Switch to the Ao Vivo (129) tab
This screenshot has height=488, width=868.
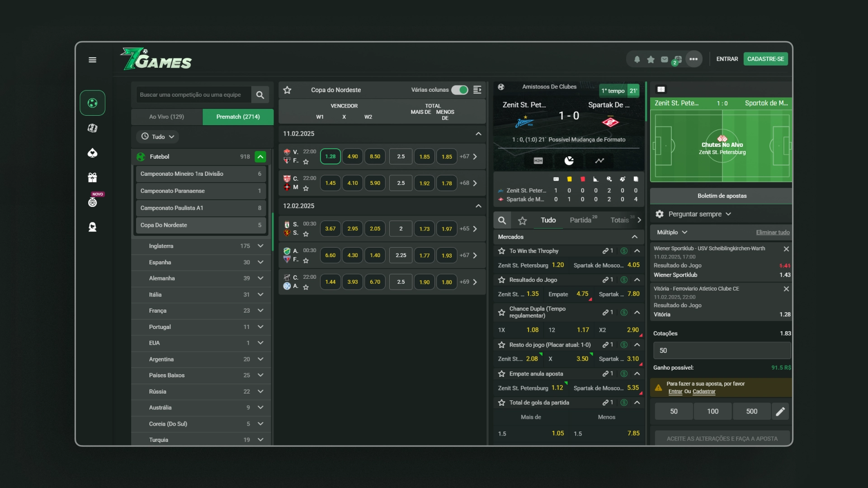pos(166,117)
